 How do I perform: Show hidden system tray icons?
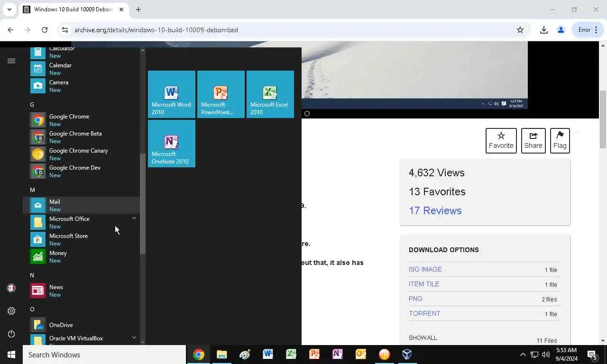523,355
